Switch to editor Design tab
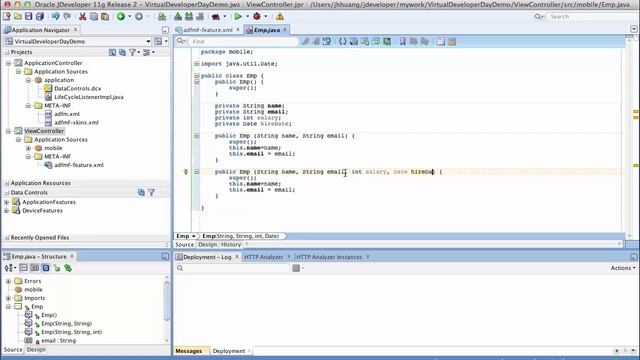Image resolution: width=640 pixels, height=360 pixels. 207,244
